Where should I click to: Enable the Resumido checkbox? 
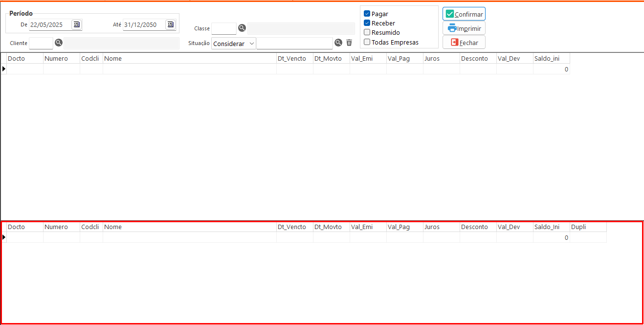tap(367, 32)
